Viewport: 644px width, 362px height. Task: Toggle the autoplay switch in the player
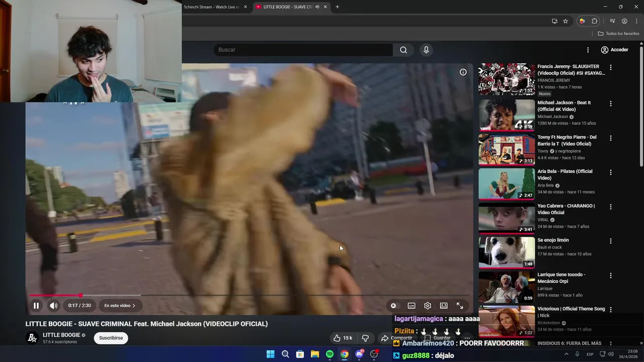[x=393, y=306]
